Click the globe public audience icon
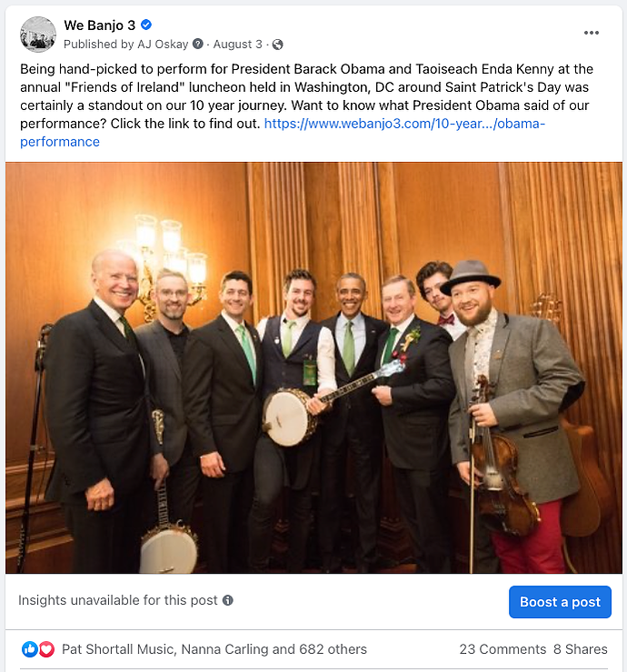The height and width of the screenshot is (672, 627). click(x=277, y=45)
